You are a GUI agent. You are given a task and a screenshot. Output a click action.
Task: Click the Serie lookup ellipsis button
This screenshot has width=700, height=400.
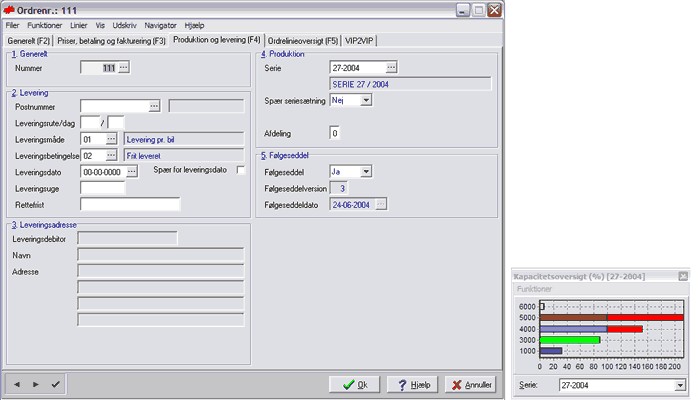tap(391, 67)
